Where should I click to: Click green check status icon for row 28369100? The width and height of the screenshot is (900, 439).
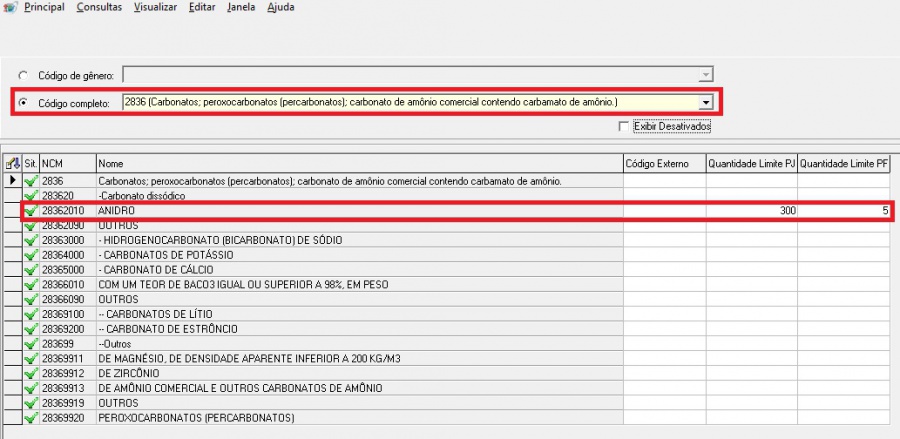point(31,314)
